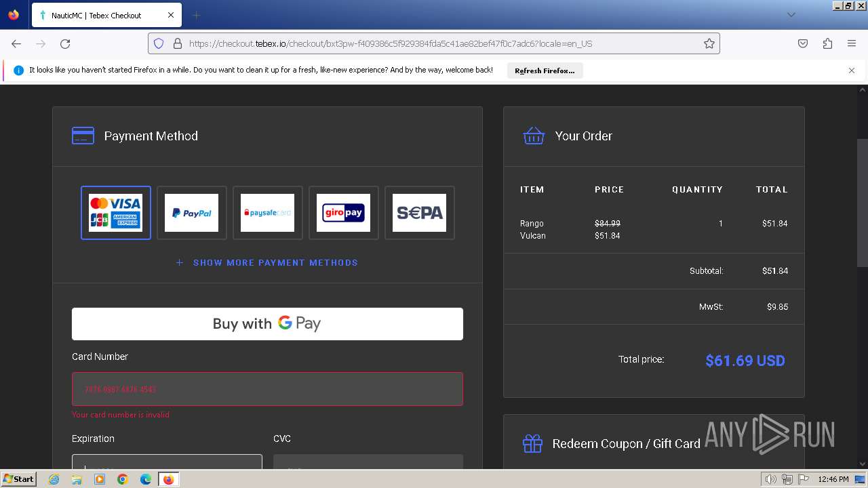This screenshot has height=488, width=868.
Task: Click the info icon in notification bar
Action: [x=19, y=70]
